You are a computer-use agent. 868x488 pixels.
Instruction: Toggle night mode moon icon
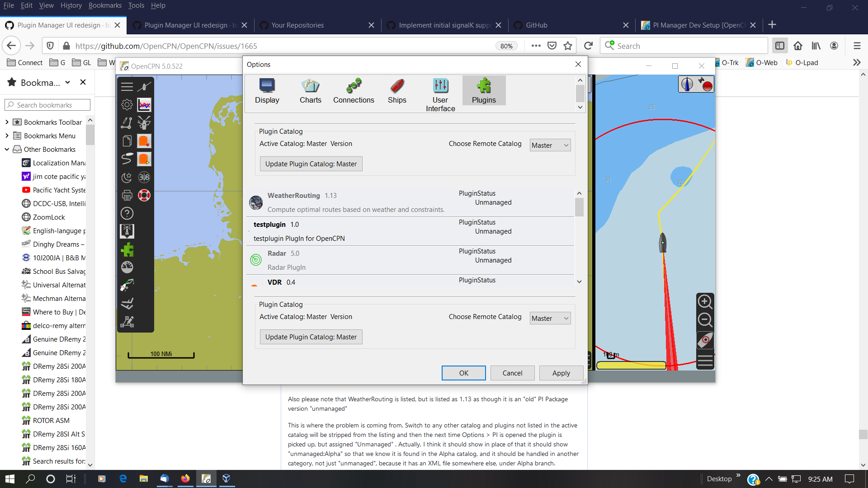[x=127, y=177]
